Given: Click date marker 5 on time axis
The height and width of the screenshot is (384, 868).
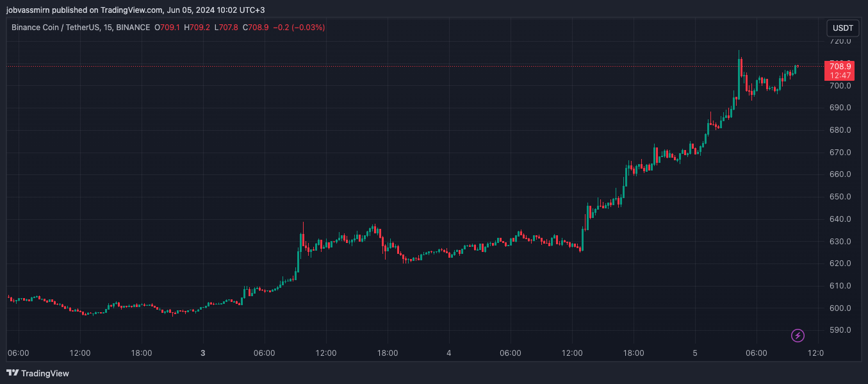Looking at the screenshot, I should tap(695, 353).
